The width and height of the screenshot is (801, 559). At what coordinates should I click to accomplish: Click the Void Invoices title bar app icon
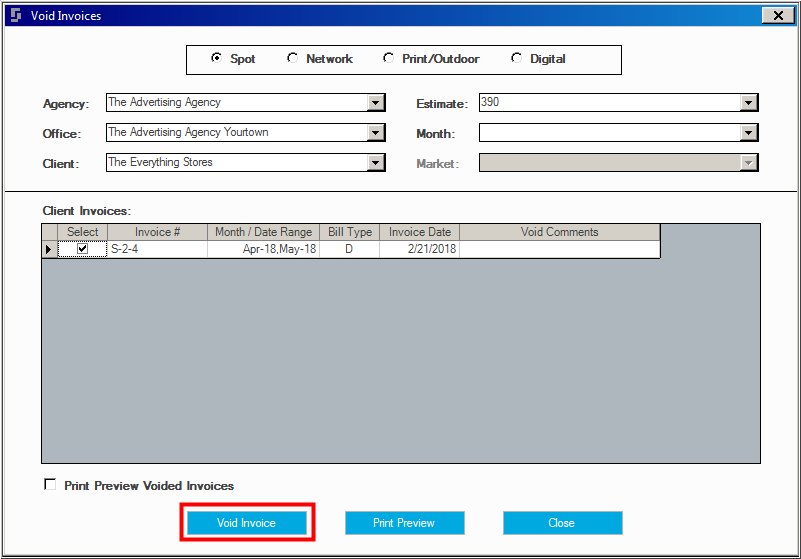tap(16, 15)
